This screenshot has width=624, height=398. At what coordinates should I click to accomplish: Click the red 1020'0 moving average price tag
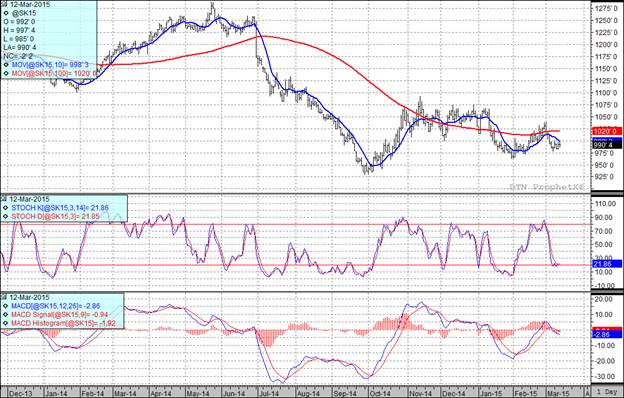607,131
